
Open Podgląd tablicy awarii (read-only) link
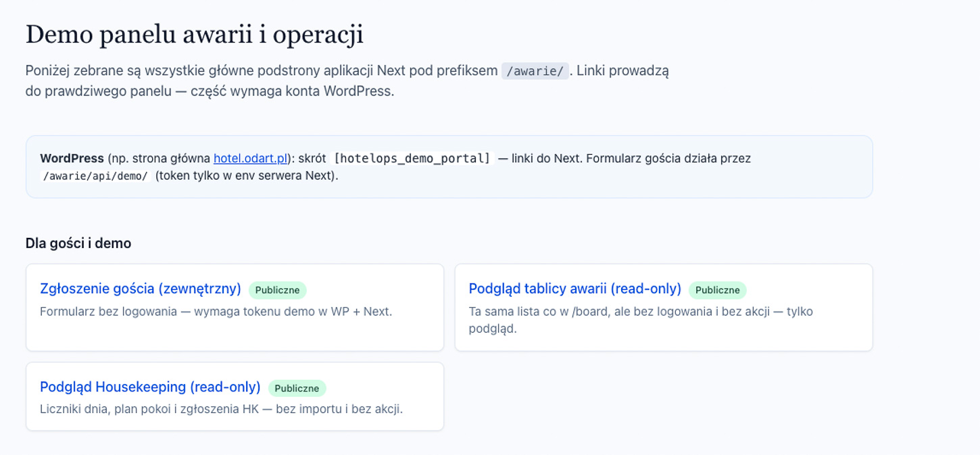(x=575, y=289)
